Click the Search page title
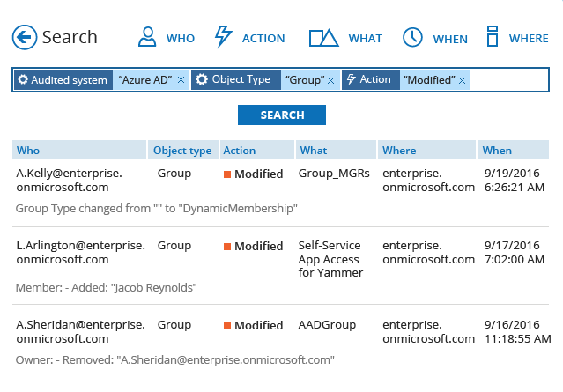Viewport: 563px width, 392px height. [x=70, y=37]
